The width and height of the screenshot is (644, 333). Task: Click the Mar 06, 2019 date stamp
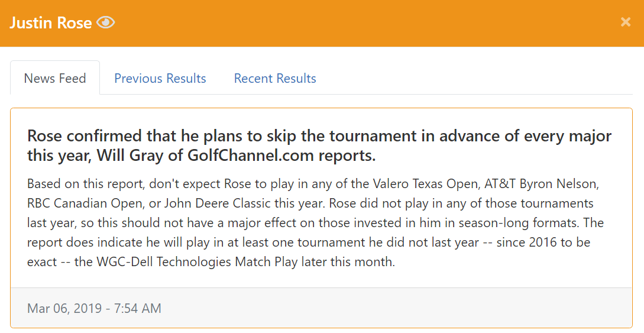point(64,308)
